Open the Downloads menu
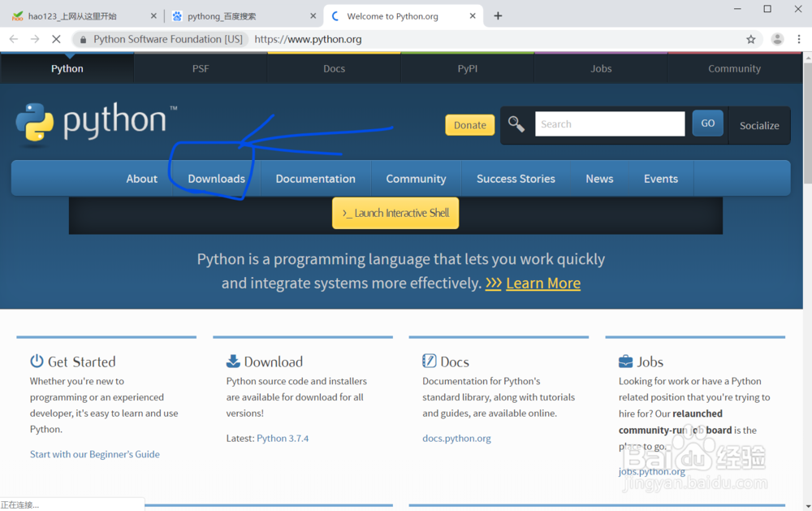This screenshot has width=812, height=511. pyautogui.click(x=217, y=179)
